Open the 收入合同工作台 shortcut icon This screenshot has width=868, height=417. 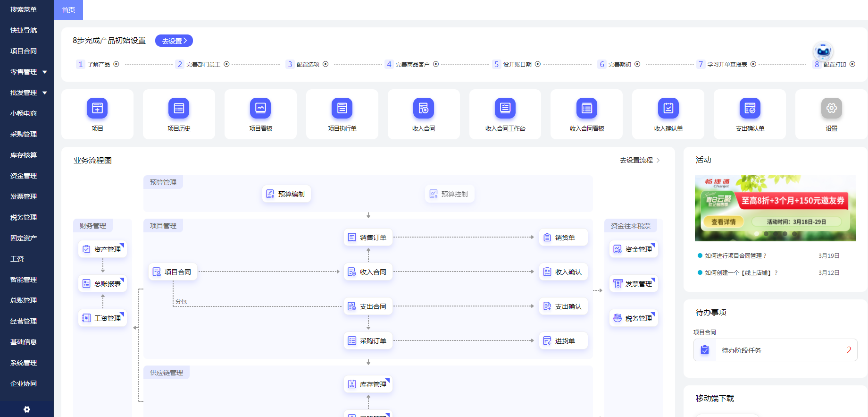[x=505, y=108]
